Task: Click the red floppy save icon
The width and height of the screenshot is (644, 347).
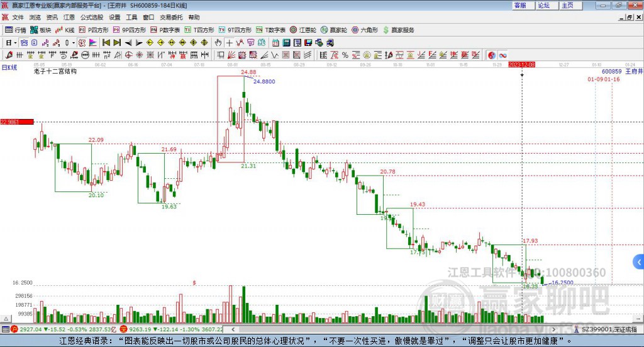Action: pyautogui.click(x=308, y=43)
